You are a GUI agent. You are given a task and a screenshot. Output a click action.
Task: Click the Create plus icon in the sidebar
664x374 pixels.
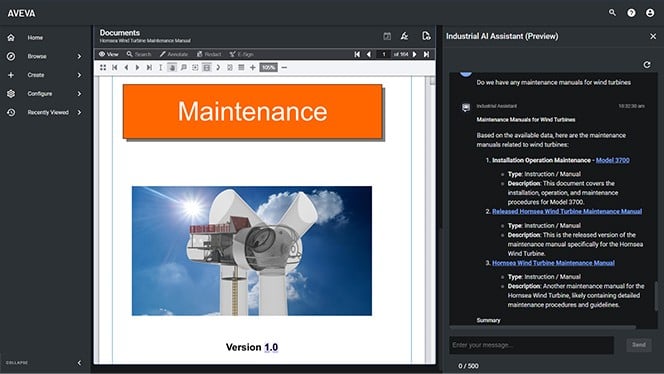click(x=11, y=75)
